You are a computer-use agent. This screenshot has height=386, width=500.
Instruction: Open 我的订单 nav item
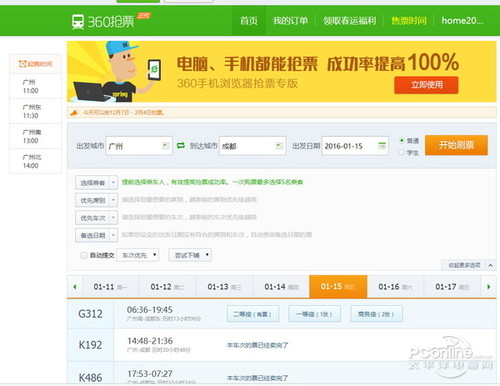290,21
